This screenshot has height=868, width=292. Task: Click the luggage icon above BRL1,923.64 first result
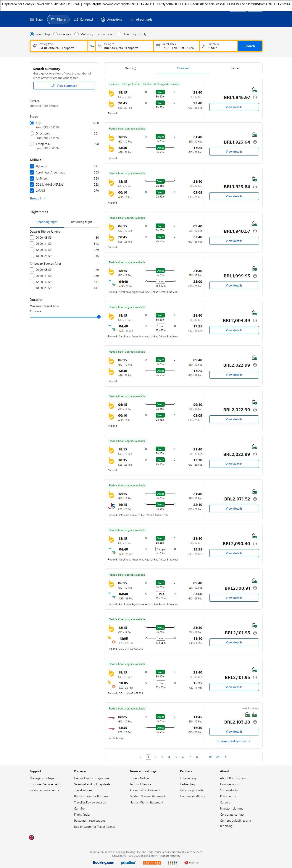click(254, 134)
